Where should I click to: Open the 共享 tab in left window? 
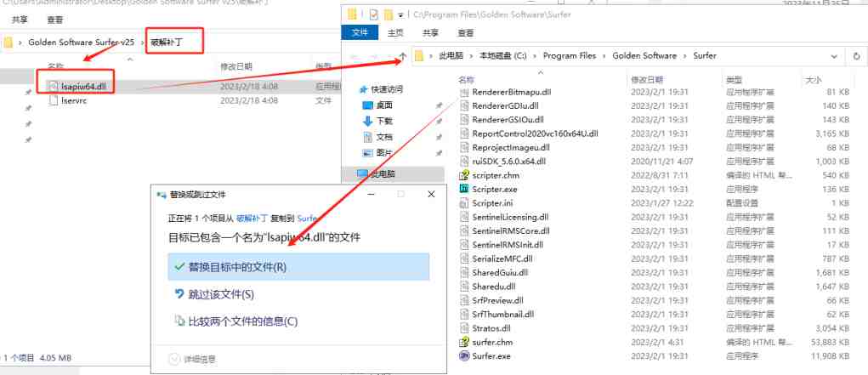[20, 20]
